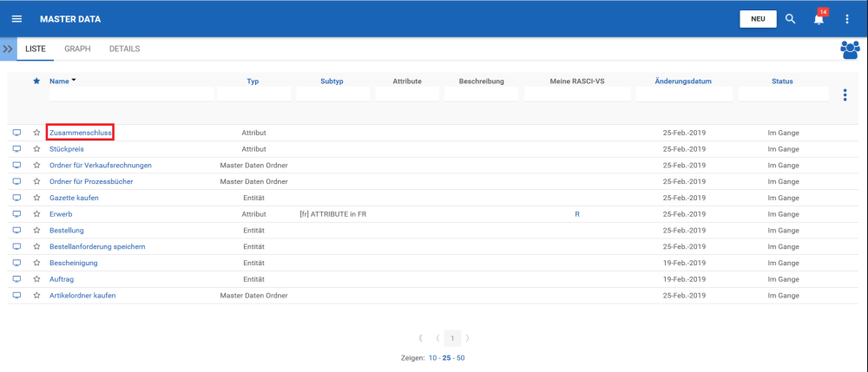Favorite Zusammenschluss with its star
This screenshot has width=868, height=372.
[x=36, y=133]
